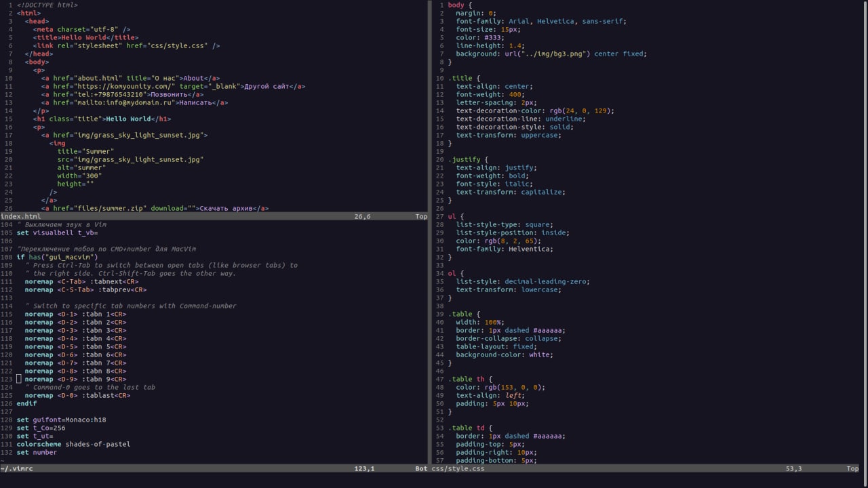Image resolution: width=868 pixels, height=488 pixels.
Task: Click text-transform: uppercase declaration
Action: pyautogui.click(x=509, y=135)
